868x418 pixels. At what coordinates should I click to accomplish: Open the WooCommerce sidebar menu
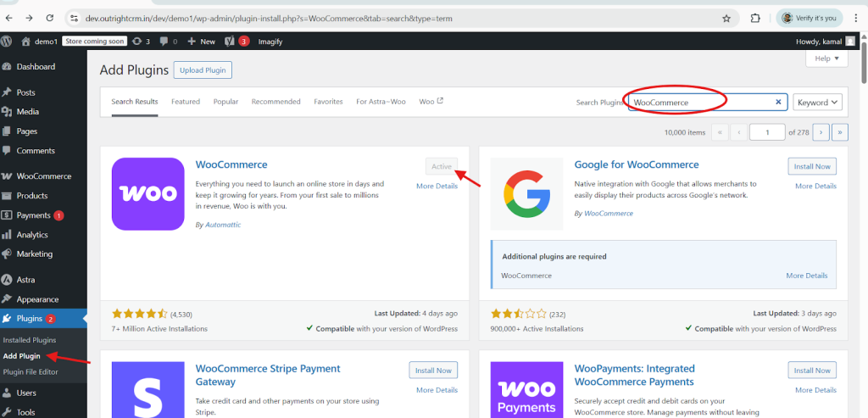click(43, 176)
